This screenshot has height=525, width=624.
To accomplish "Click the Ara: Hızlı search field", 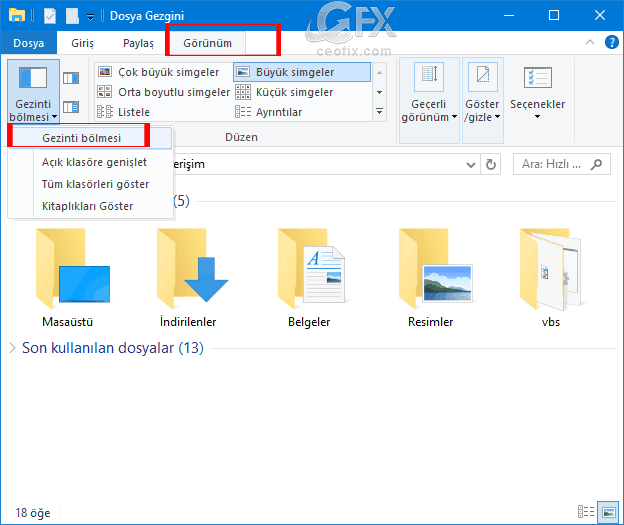I will point(562,164).
